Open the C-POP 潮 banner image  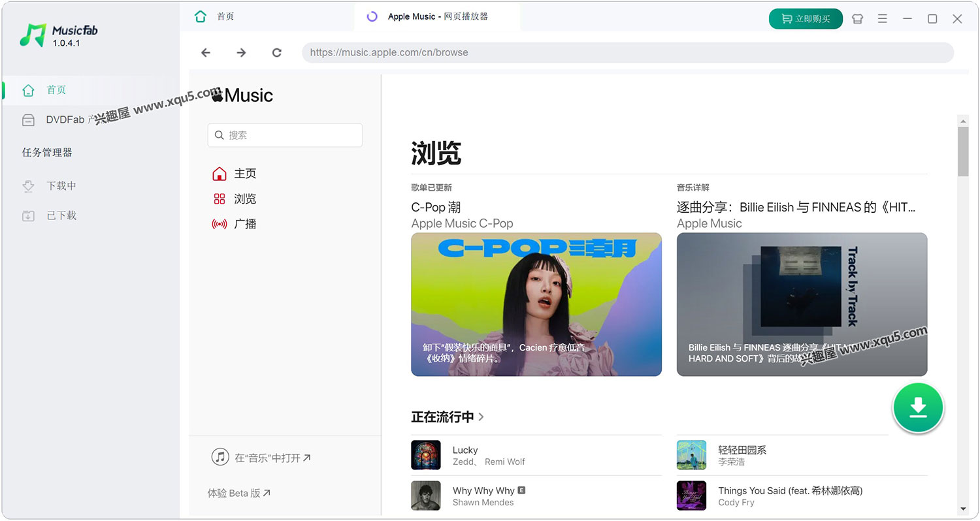pyautogui.click(x=536, y=304)
